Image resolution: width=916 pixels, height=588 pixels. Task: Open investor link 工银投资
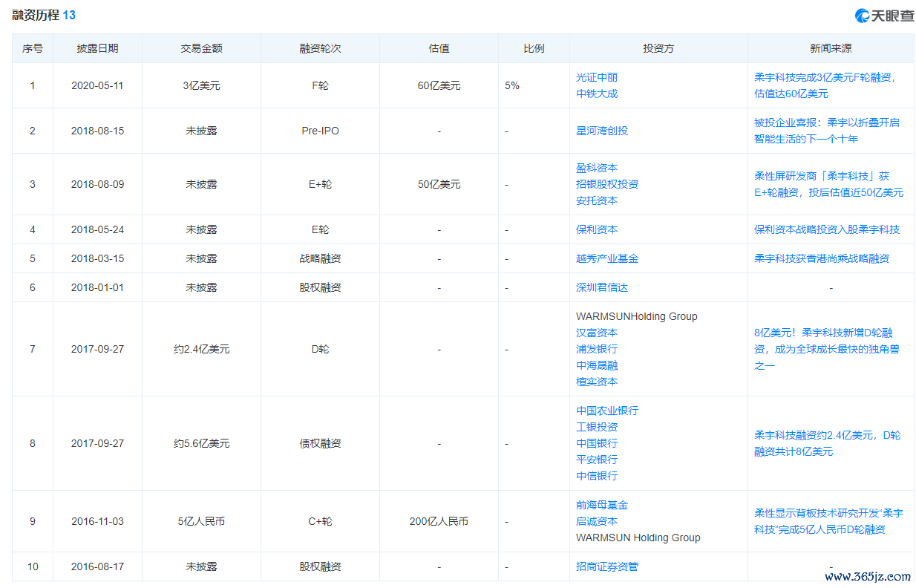coord(597,427)
